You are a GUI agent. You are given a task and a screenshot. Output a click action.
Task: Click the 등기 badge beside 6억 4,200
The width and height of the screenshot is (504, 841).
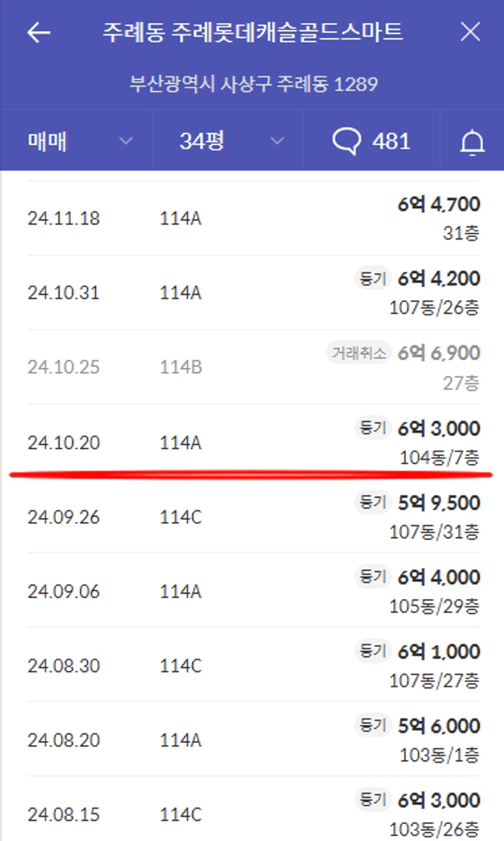click(372, 279)
